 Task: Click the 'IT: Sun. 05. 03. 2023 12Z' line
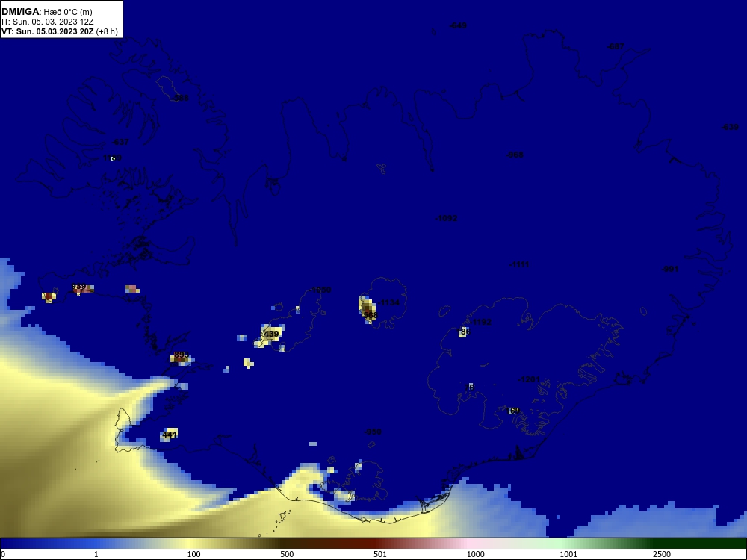(48, 22)
